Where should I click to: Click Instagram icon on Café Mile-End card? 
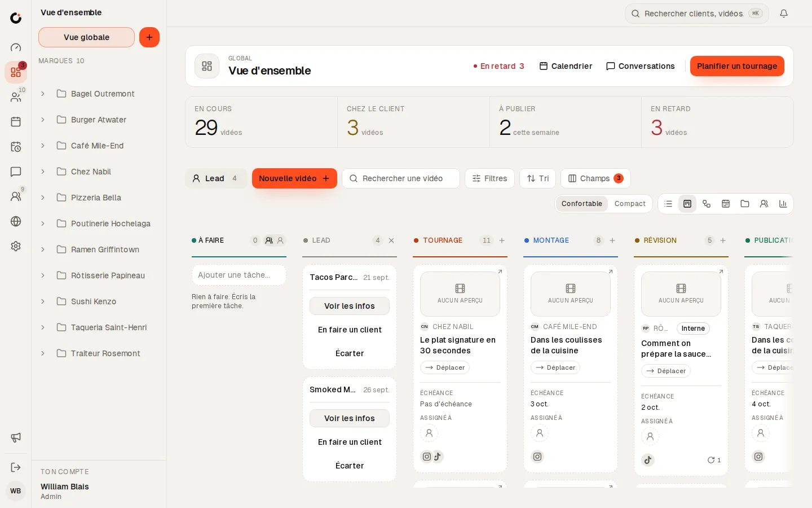click(537, 457)
